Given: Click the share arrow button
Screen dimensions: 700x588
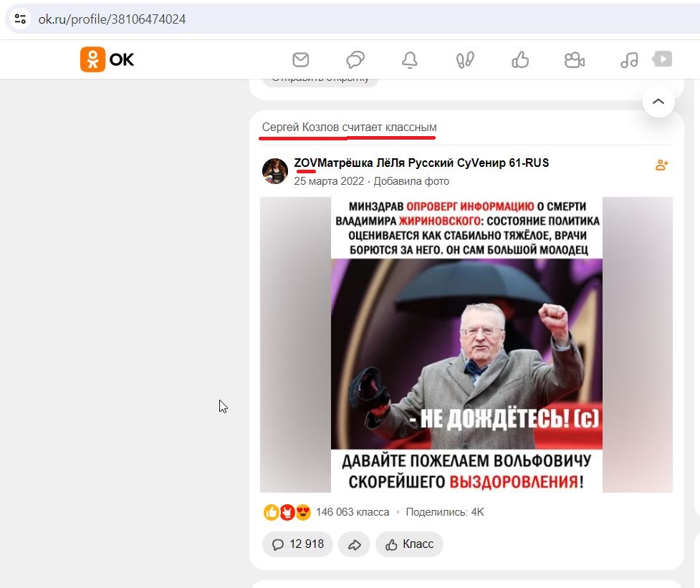Looking at the screenshot, I should 355,544.
